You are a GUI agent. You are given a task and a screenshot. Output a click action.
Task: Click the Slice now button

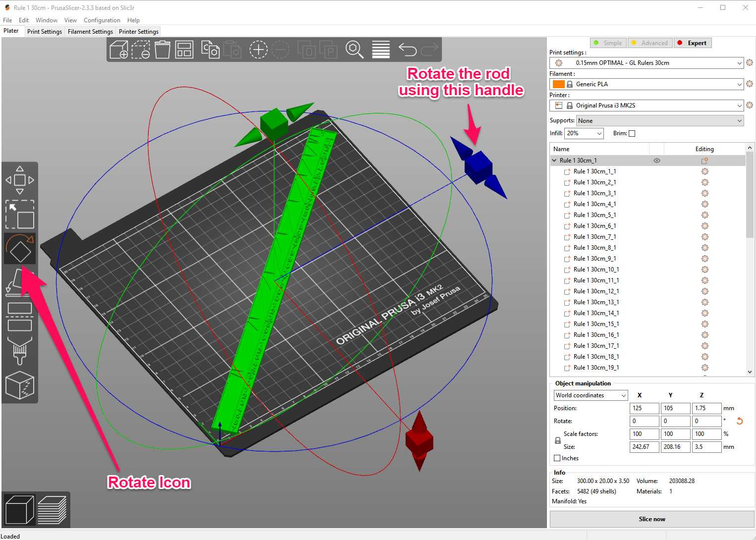652,519
